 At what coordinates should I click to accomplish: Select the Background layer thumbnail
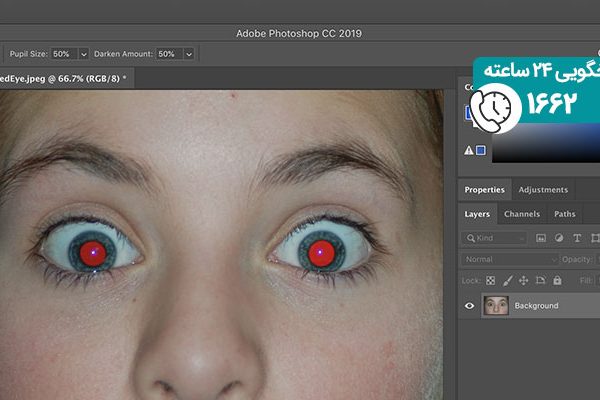495,306
